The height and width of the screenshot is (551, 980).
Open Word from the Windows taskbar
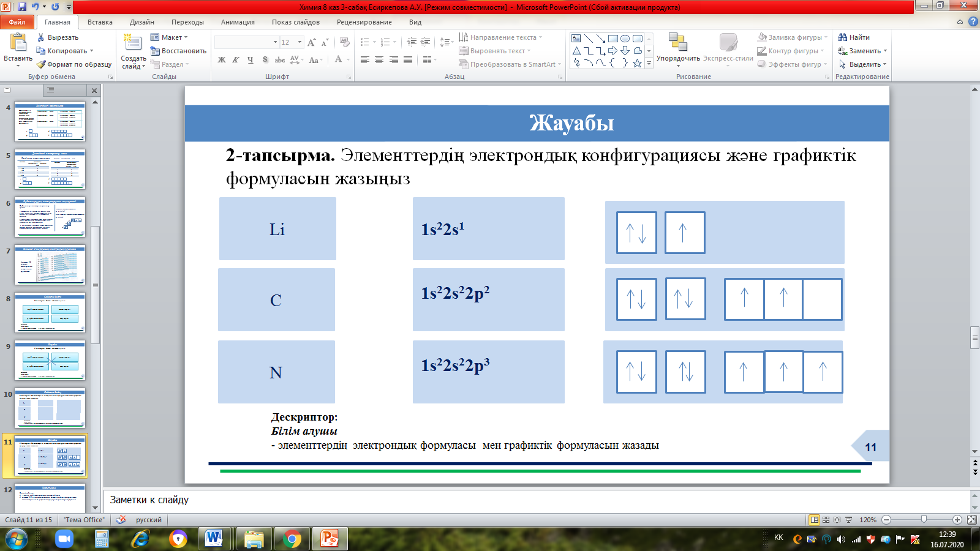click(x=214, y=539)
